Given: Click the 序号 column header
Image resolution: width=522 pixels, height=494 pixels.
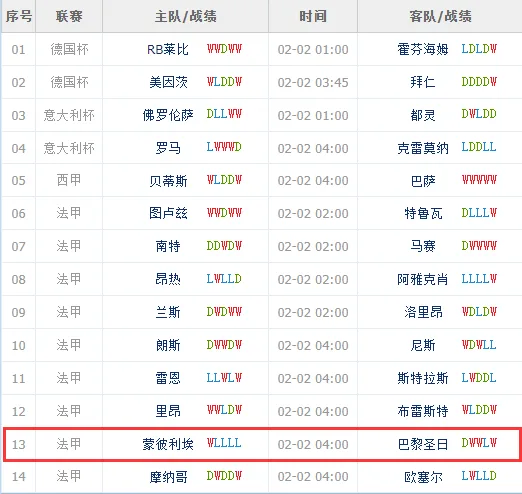Looking at the screenshot, I should [19, 16].
